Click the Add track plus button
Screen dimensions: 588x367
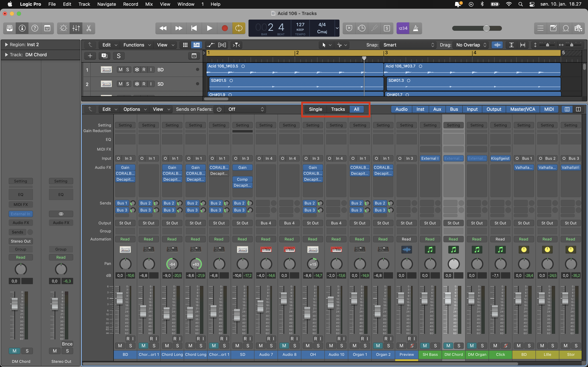(90, 56)
